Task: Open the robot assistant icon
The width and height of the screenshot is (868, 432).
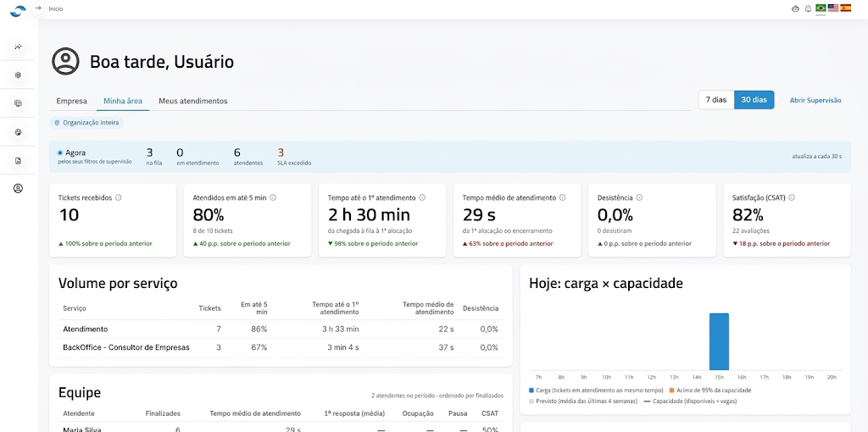Action: tap(796, 8)
